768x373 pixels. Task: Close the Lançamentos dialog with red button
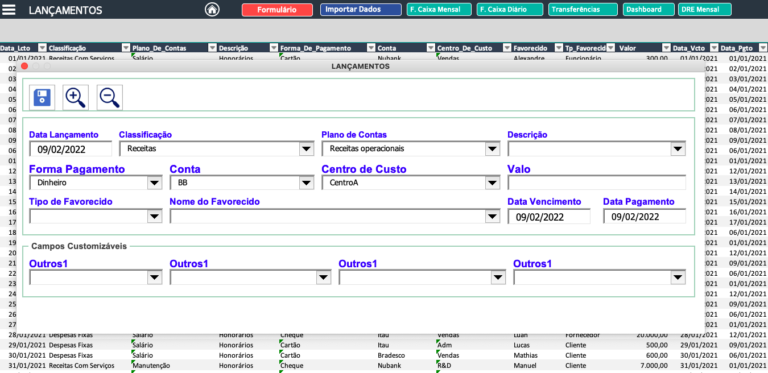click(x=24, y=66)
